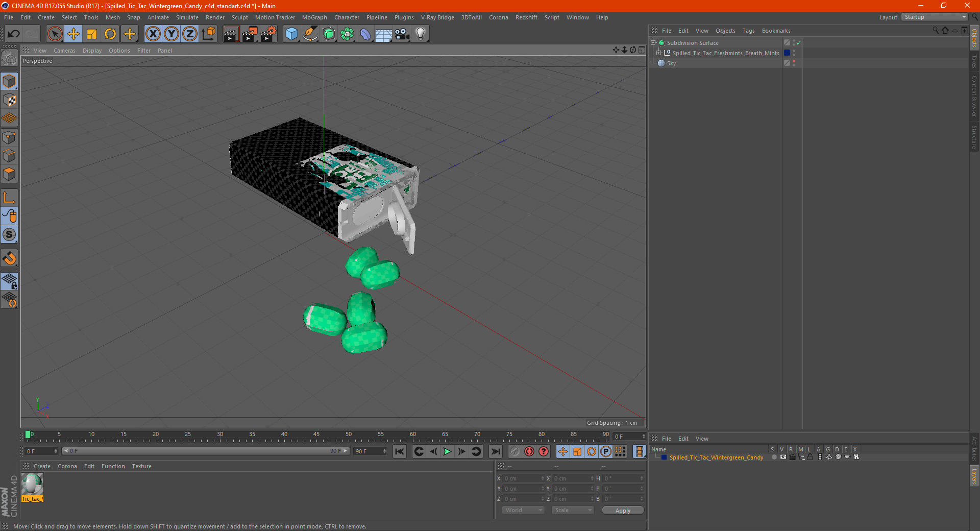The width and height of the screenshot is (980, 531).
Task: Add a Floor environment object
Action: point(383,34)
